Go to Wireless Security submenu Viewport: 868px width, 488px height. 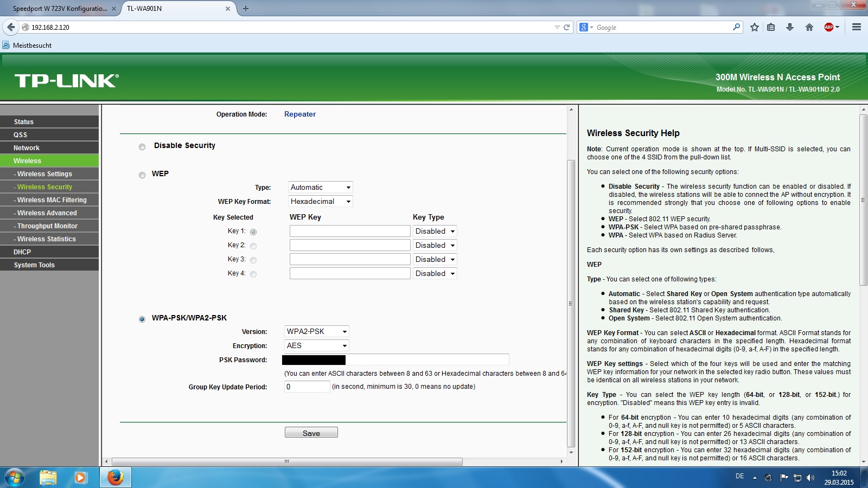coord(49,187)
